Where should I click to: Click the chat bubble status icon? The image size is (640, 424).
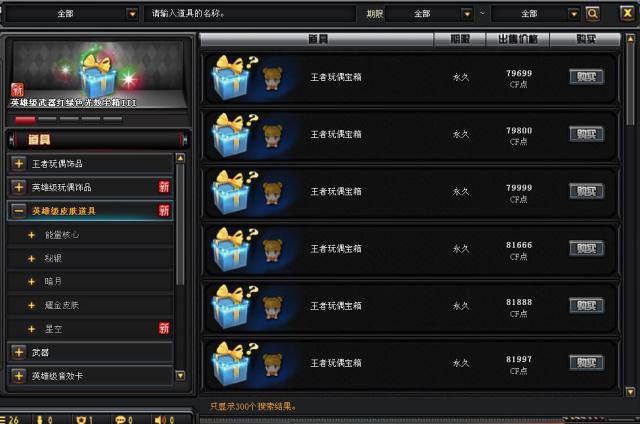click(x=121, y=420)
